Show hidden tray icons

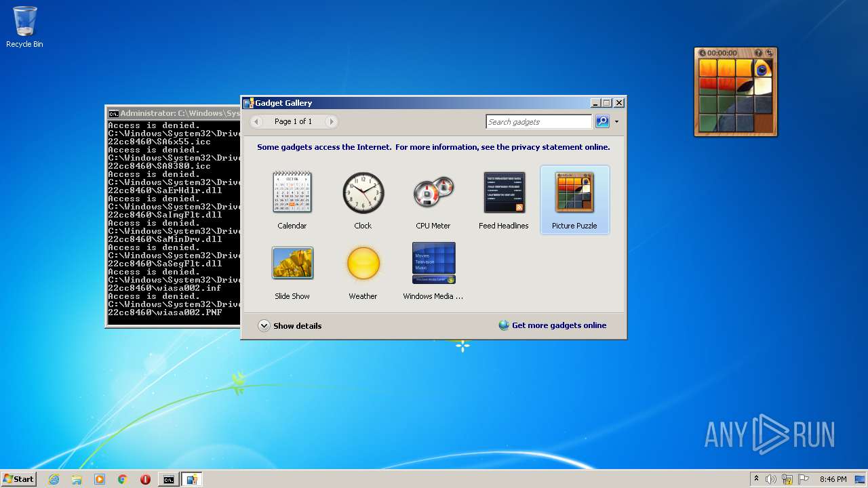coord(756,479)
